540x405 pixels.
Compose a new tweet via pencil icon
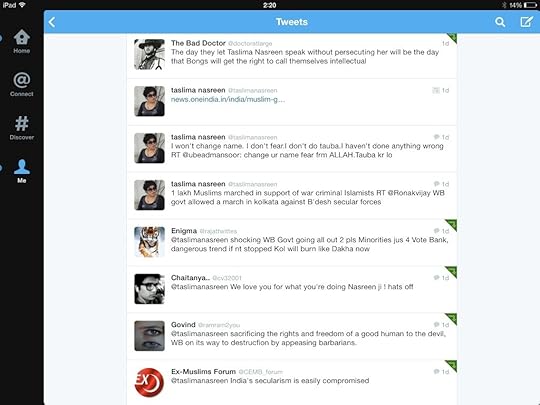tap(526, 22)
